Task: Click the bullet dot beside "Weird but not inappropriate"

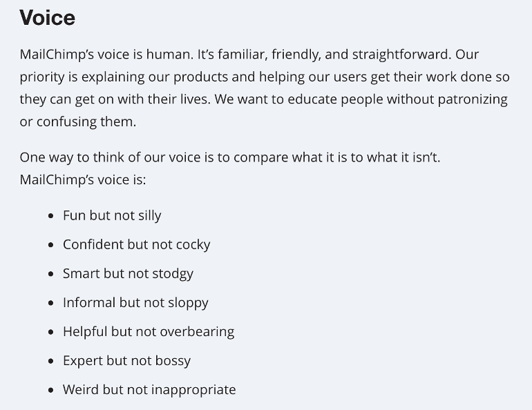Action: tap(51, 390)
